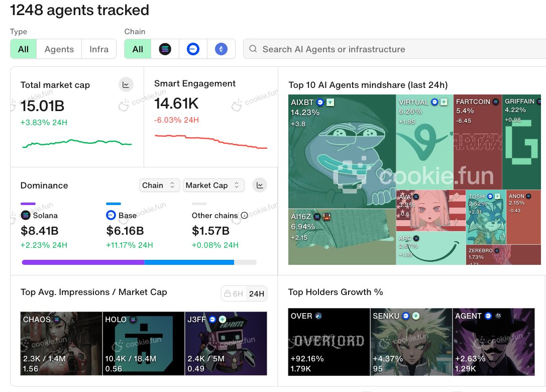Click the purple Solana dominance bar segment
The image size is (546, 392).
pyautogui.click(x=83, y=262)
